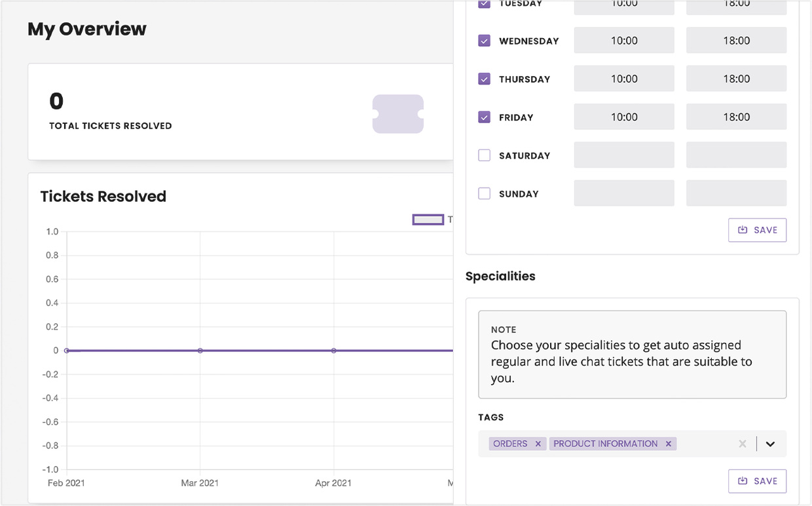Viewport: 812px width, 506px height.
Task: Click the PRODUCT INFORMATION tag label
Action: (606, 444)
